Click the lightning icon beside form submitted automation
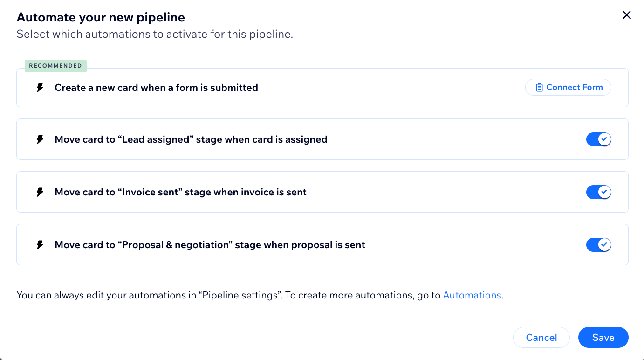This screenshot has height=360, width=644. point(40,88)
